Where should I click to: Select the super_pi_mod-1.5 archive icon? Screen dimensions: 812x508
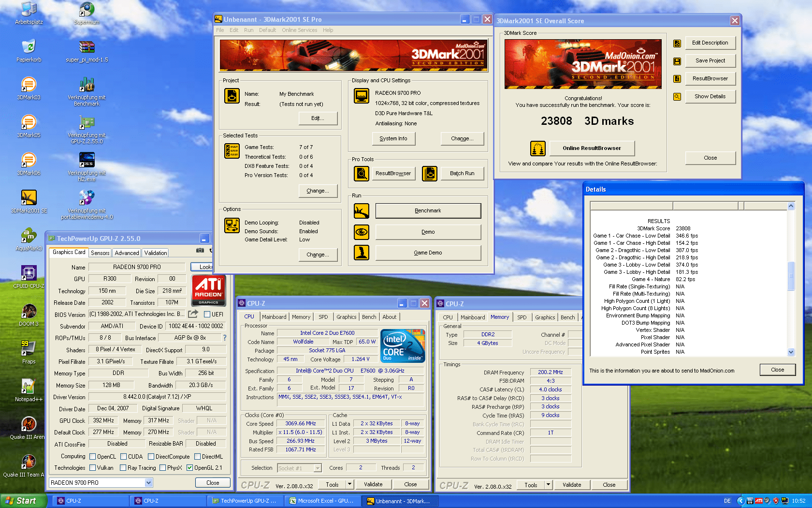pos(87,51)
